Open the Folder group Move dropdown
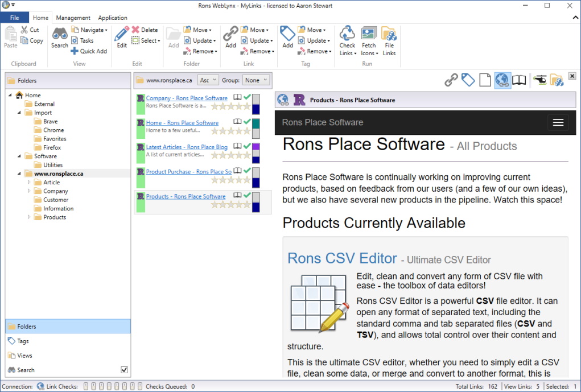This screenshot has height=392, width=581. click(x=198, y=30)
